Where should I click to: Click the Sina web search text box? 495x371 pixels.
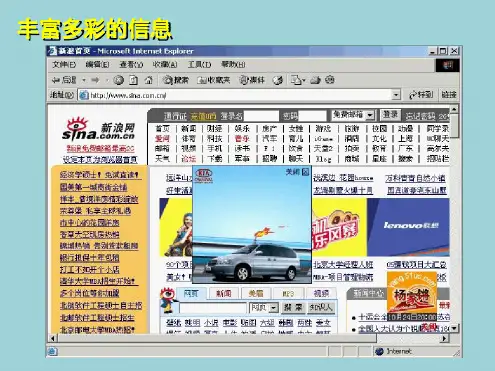click(x=213, y=307)
